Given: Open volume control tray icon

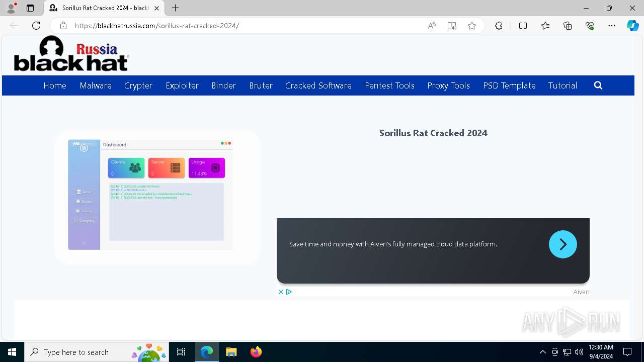Looking at the screenshot, I should pos(579,352).
